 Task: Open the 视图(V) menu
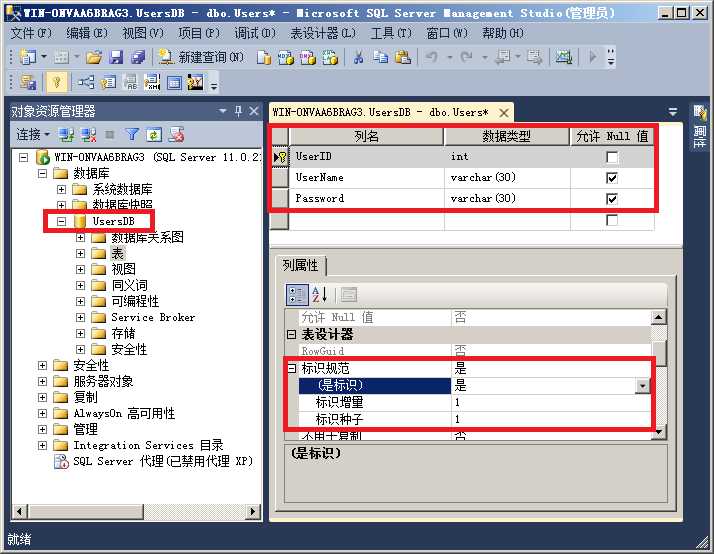point(143,33)
